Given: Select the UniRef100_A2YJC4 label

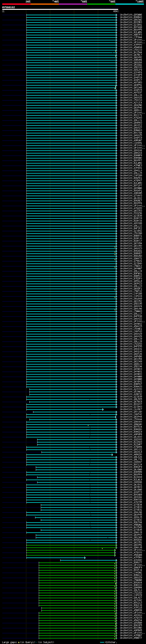Looking at the screenshot, I should tap(131, 103).
